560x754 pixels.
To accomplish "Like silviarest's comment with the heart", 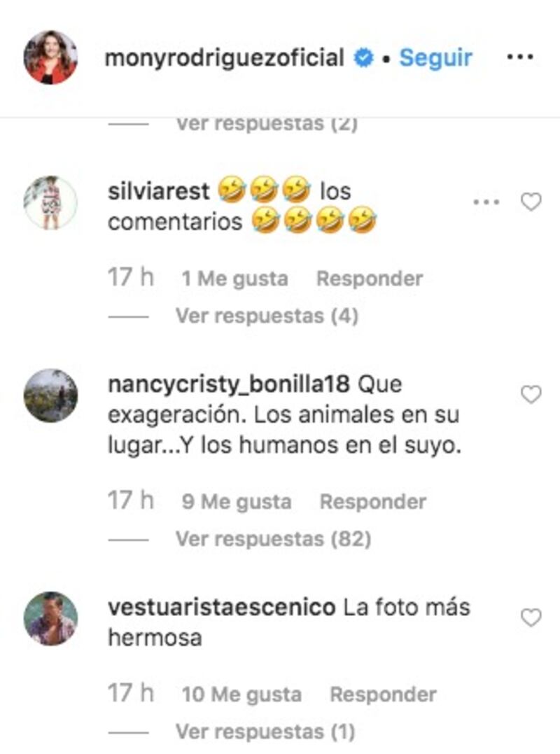I will [x=531, y=202].
